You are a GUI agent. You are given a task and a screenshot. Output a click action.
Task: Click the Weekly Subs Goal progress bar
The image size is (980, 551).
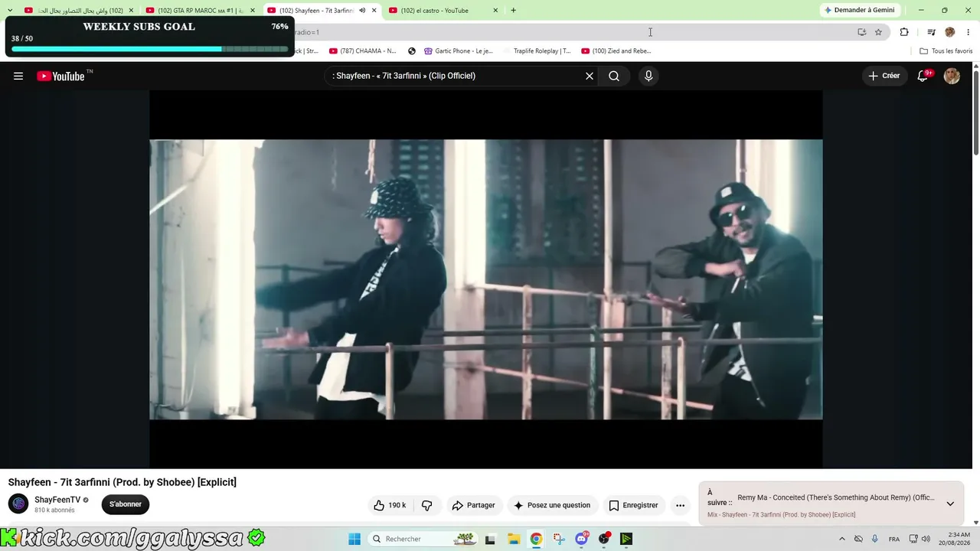150,49
